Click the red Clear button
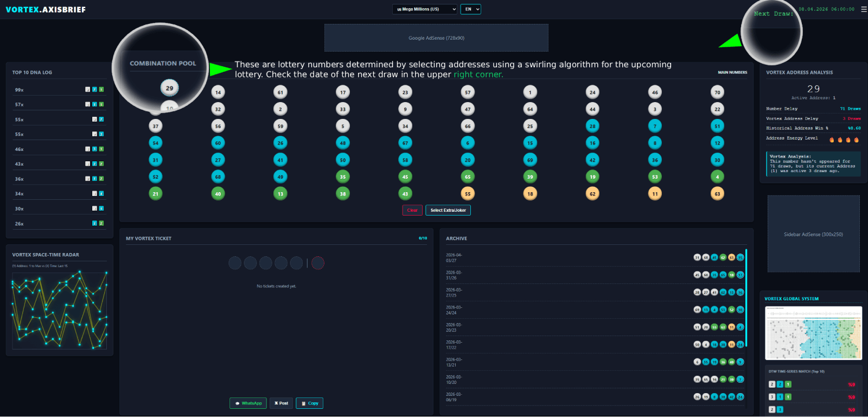Screen dimensions: 868x417 coord(412,210)
